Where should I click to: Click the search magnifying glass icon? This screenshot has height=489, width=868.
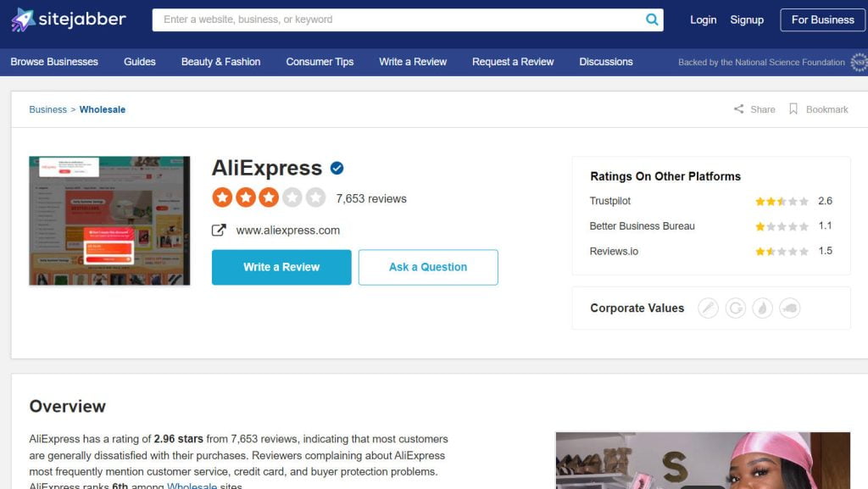(652, 19)
